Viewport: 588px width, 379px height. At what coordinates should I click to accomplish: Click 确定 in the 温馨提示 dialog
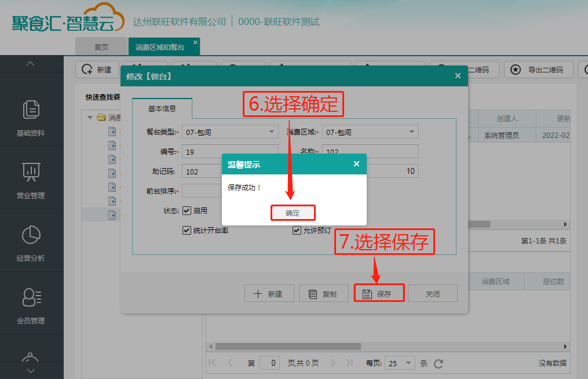click(293, 213)
